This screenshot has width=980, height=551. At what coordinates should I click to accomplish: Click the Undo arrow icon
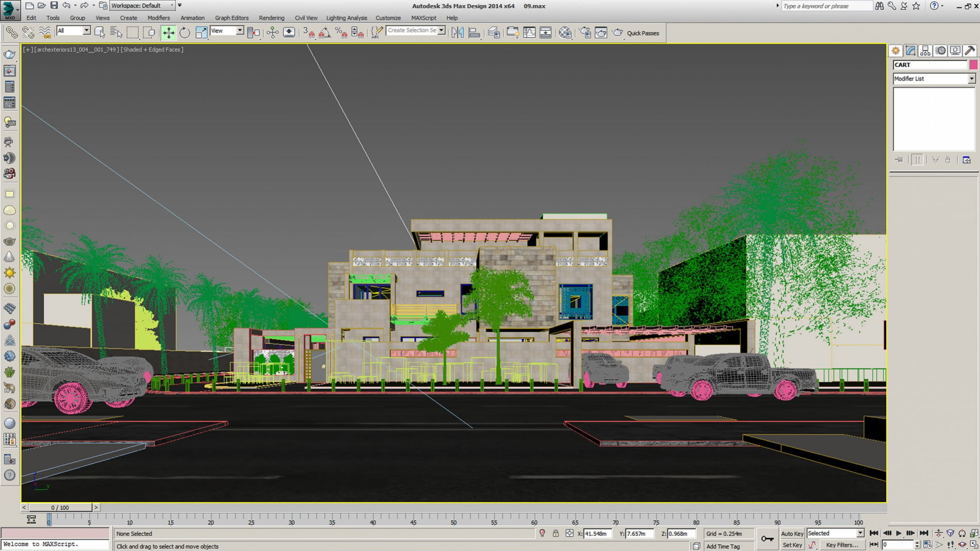pyautogui.click(x=66, y=6)
